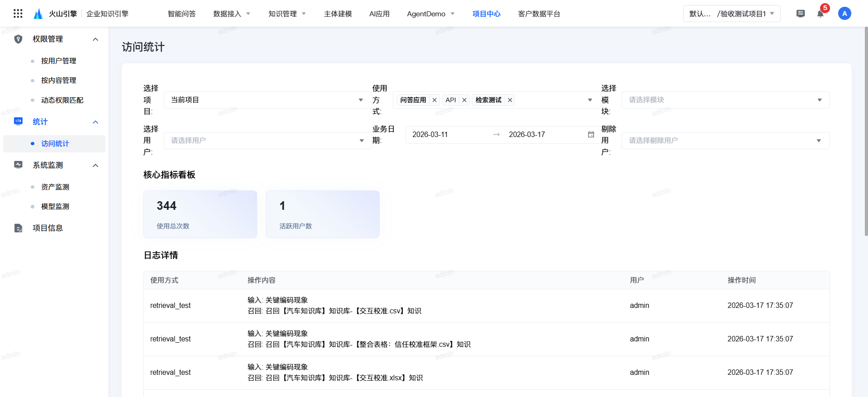Remove the 检索测试 tag
The width and height of the screenshot is (868, 397).
coord(510,100)
